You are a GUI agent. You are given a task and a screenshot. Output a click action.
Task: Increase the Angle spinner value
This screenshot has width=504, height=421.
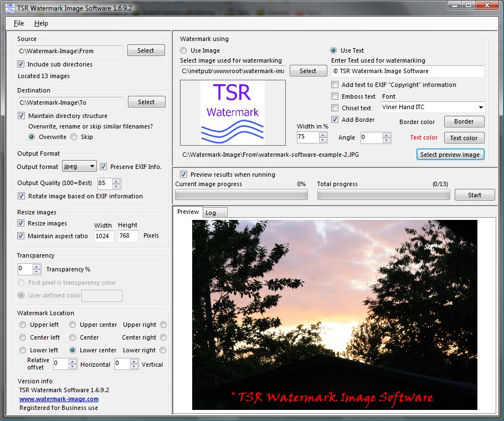(x=387, y=135)
